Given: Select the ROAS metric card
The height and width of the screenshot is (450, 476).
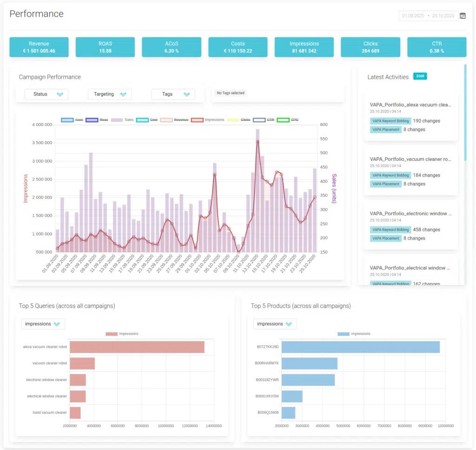Looking at the screenshot, I should point(105,47).
